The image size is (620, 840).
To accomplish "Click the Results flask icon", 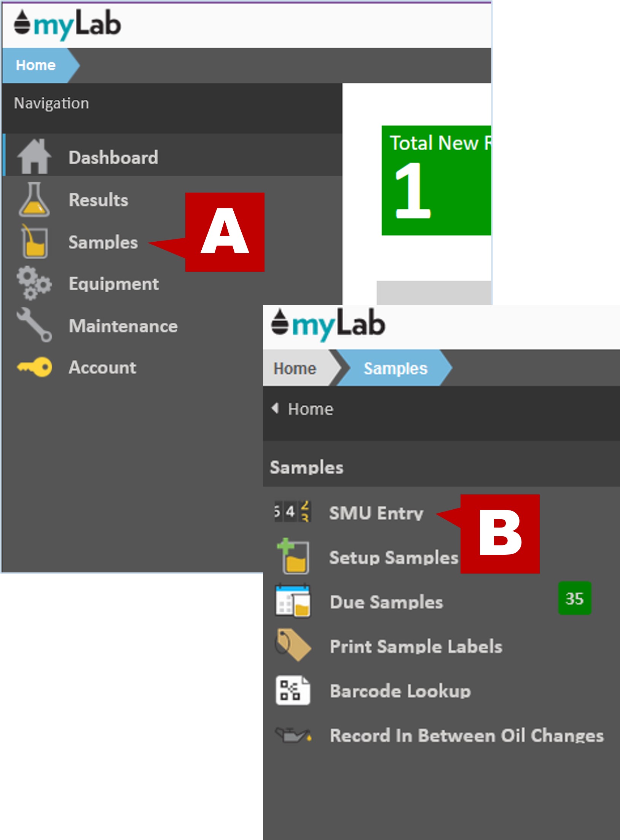I will pyautogui.click(x=34, y=200).
